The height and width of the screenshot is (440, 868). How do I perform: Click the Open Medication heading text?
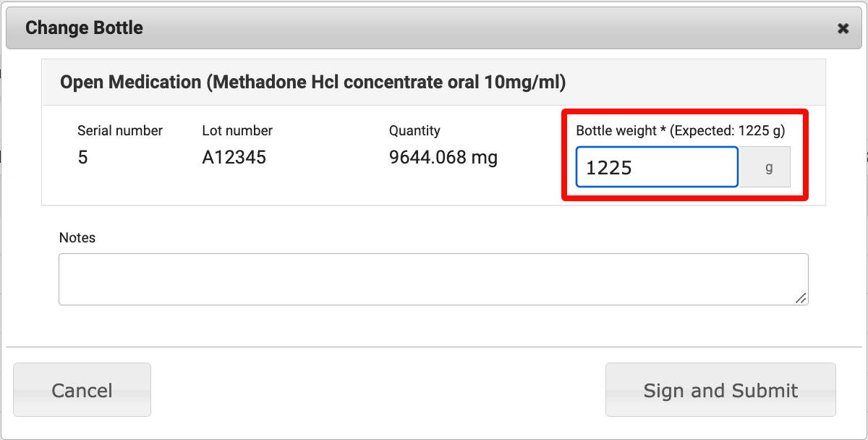pyautogui.click(x=130, y=82)
